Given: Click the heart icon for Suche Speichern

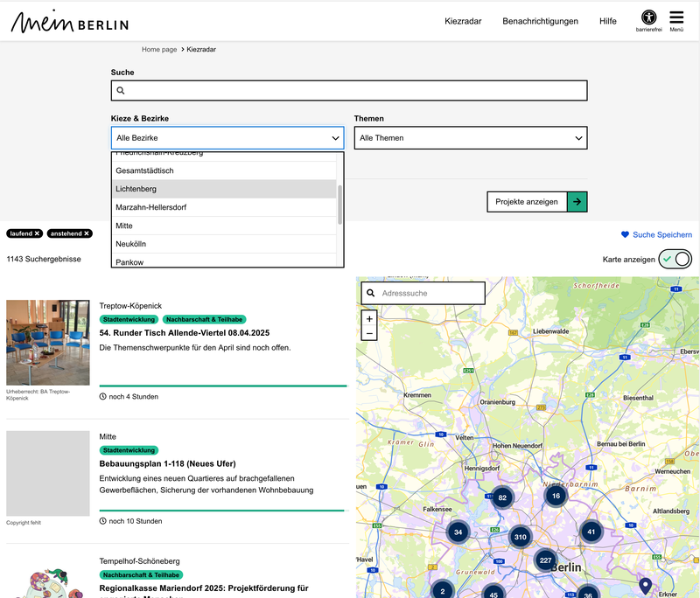Looking at the screenshot, I should [x=625, y=234].
